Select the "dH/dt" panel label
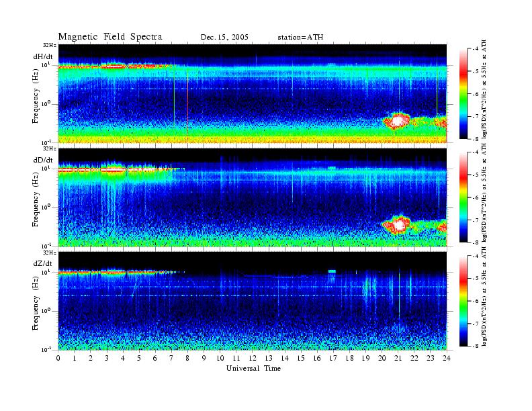Image resolution: width=532 pixels, height=411 pixels. point(43,56)
